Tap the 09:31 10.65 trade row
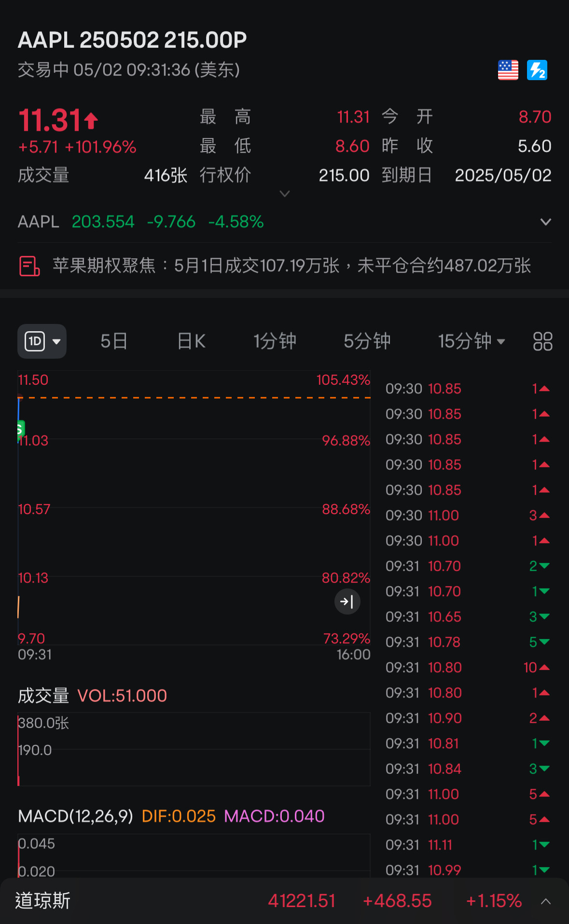Image resolution: width=569 pixels, height=924 pixels. pyautogui.click(x=468, y=617)
